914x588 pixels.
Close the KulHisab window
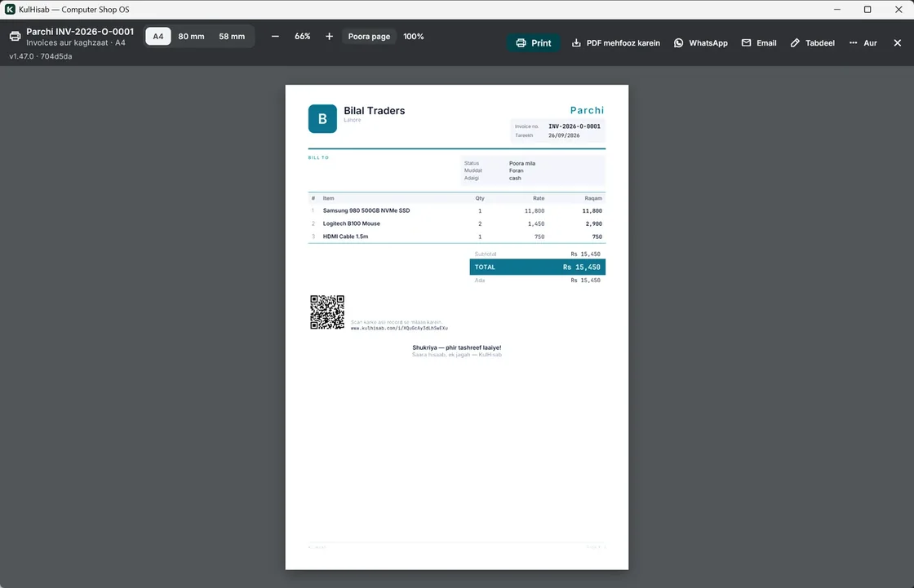[898, 9]
